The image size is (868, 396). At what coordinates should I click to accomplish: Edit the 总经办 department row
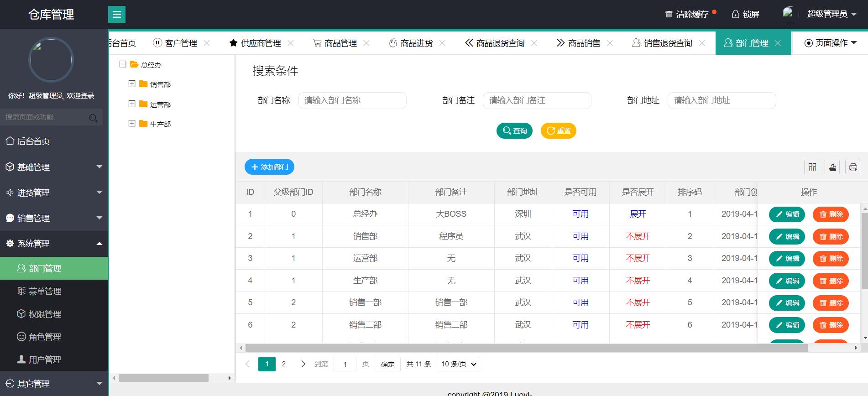[787, 214]
